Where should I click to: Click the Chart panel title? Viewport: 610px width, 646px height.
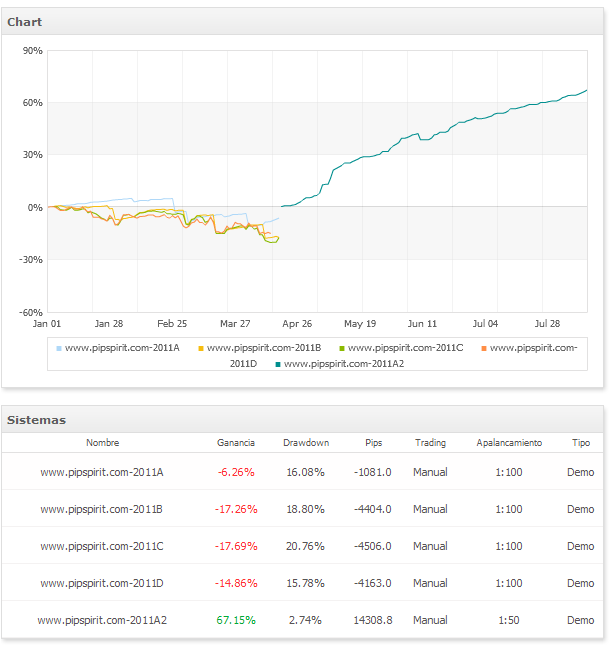pos(25,21)
